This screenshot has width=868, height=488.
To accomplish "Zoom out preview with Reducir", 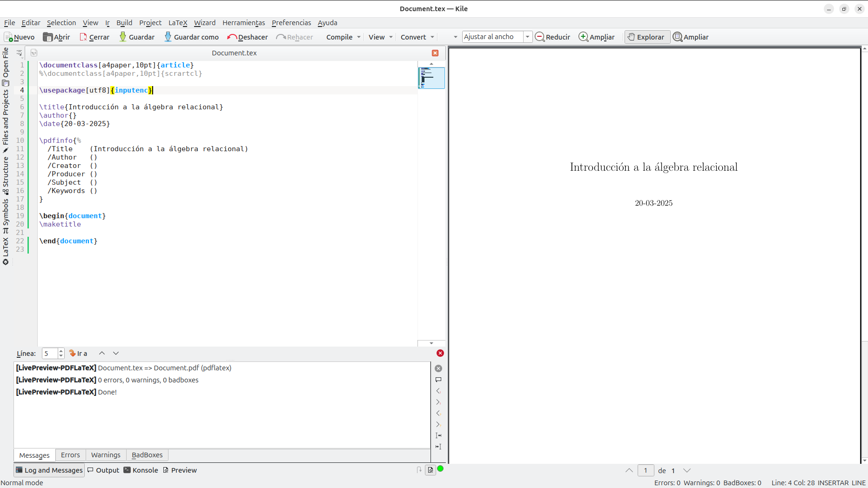I will pyautogui.click(x=553, y=37).
